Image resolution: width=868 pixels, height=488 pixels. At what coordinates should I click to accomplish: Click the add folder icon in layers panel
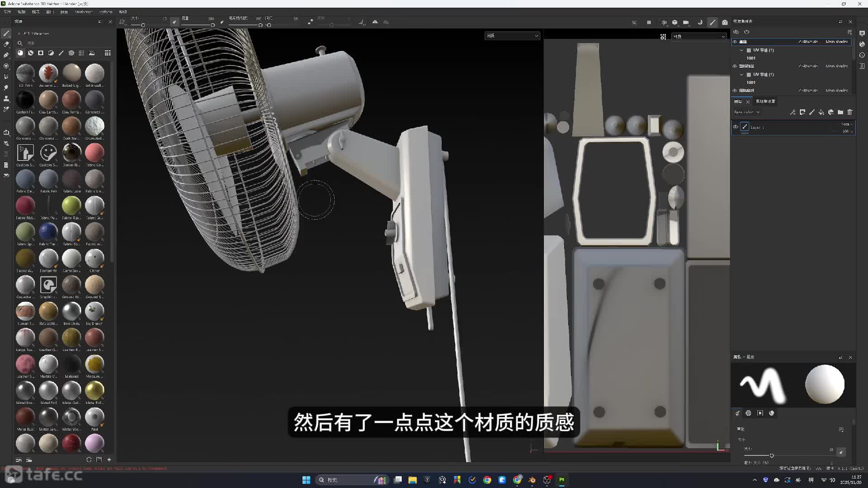coord(840,112)
